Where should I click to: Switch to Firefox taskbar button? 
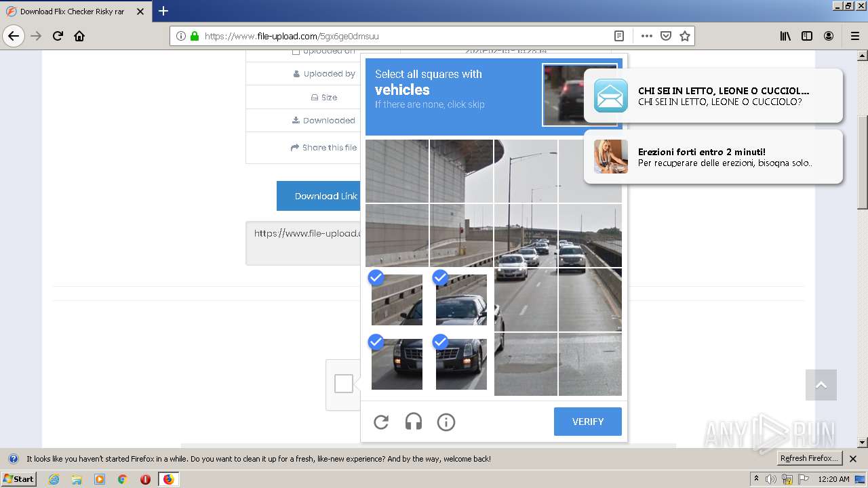pyautogui.click(x=168, y=479)
